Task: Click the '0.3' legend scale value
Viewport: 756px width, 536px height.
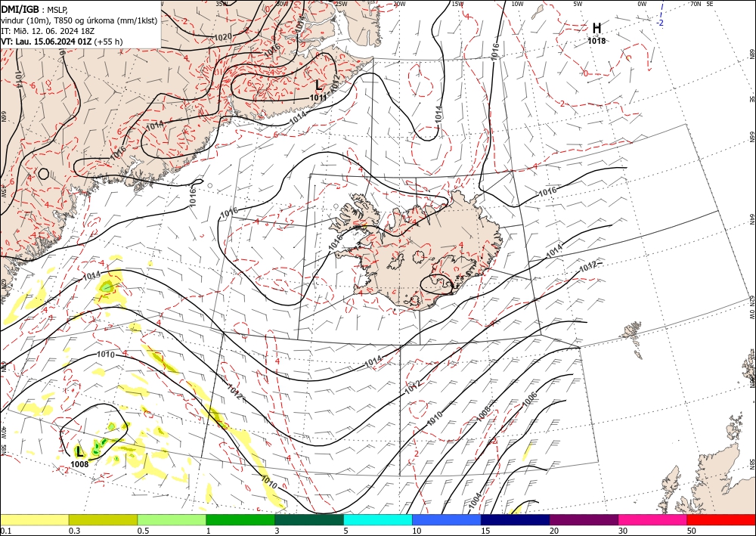Action: pyautogui.click(x=74, y=531)
